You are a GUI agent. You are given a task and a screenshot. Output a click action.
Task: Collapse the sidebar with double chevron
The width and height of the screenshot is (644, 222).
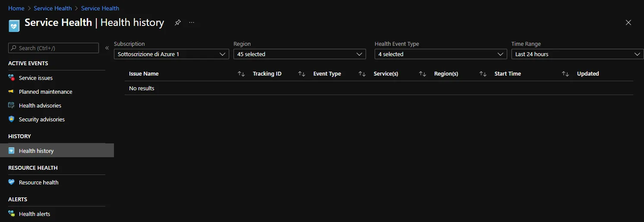pyautogui.click(x=107, y=48)
